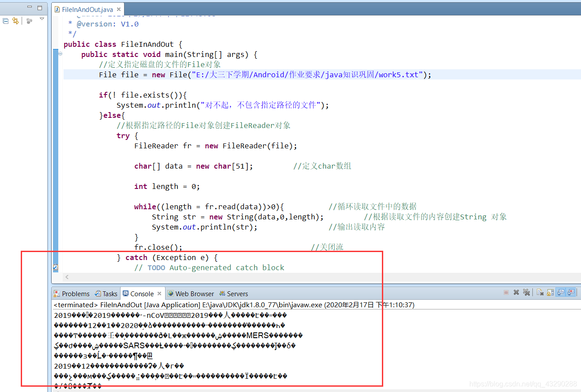Image resolution: width=581 pixels, height=392 pixels.
Task: Toggle Link with Editor in left panel
Action: tap(15, 21)
